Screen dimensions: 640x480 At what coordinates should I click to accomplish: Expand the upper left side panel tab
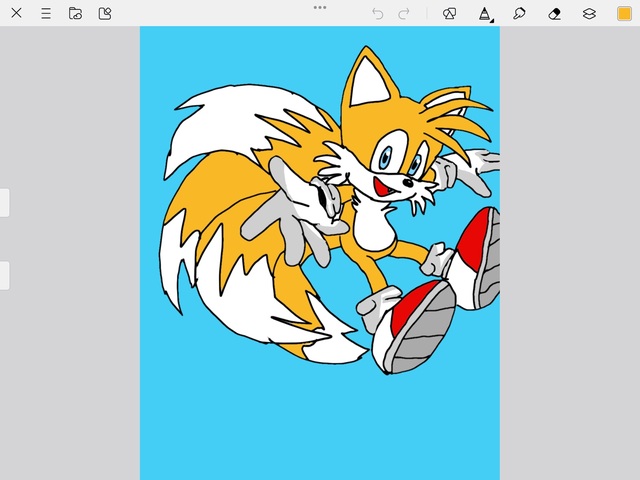[x=4, y=202]
